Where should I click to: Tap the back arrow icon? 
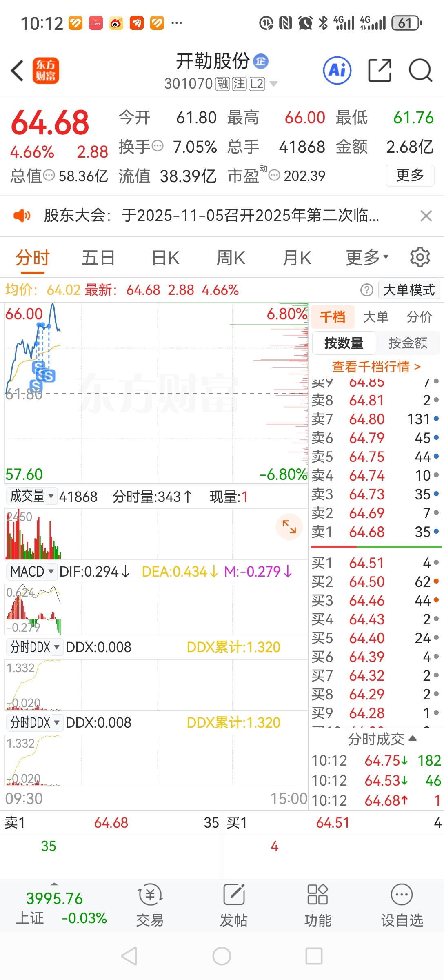pos(17,71)
